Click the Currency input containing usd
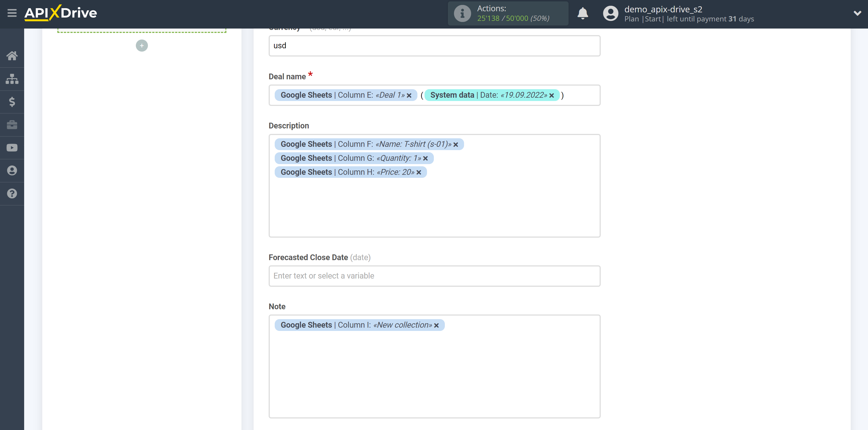The image size is (868, 430). click(x=434, y=46)
